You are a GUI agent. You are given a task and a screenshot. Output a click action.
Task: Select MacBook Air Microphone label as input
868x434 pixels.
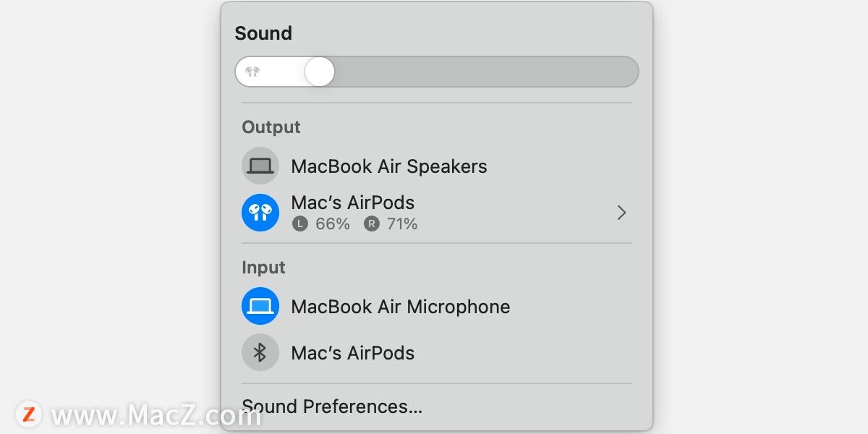[x=400, y=307]
